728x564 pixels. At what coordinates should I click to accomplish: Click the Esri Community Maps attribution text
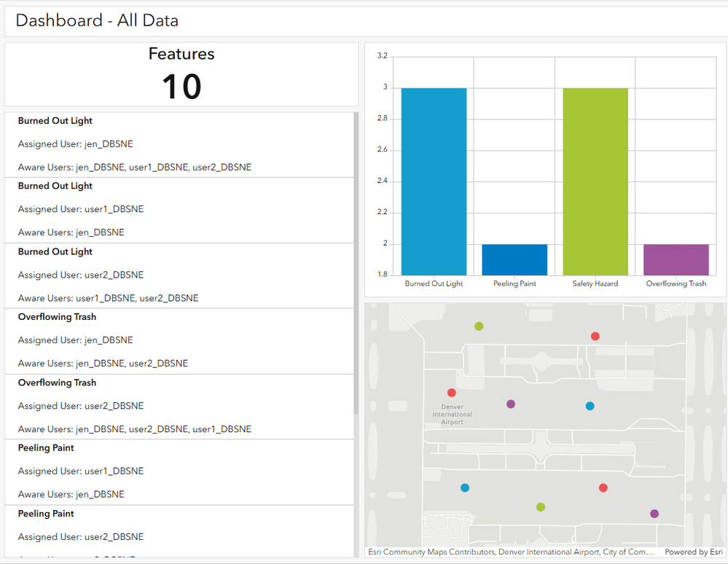click(x=510, y=552)
